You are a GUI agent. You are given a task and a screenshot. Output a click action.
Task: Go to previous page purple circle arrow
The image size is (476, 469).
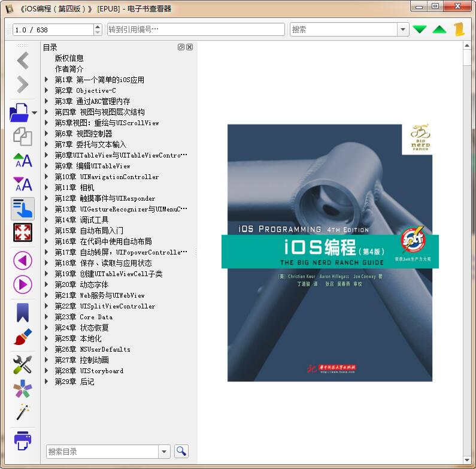click(23, 261)
